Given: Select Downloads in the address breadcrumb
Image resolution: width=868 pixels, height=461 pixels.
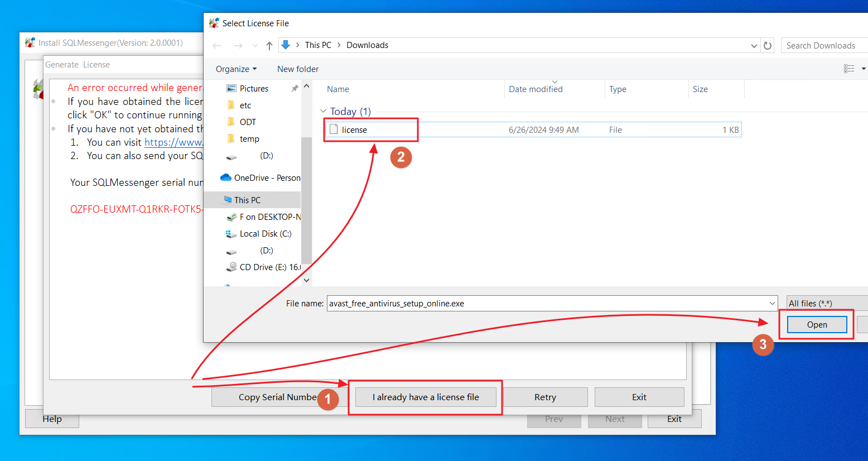Looking at the screenshot, I should pos(367,45).
